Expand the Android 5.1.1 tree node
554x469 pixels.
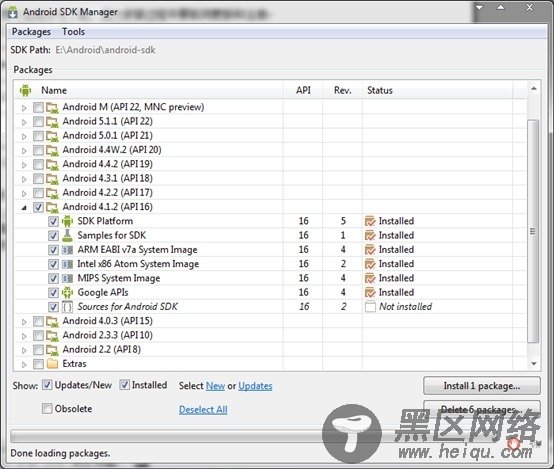[x=24, y=122]
